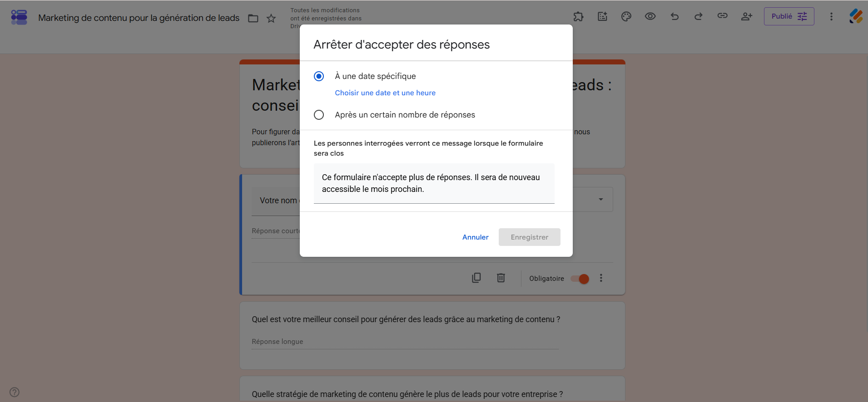Click the Enregistrer button
The height and width of the screenshot is (402, 868).
point(530,237)
